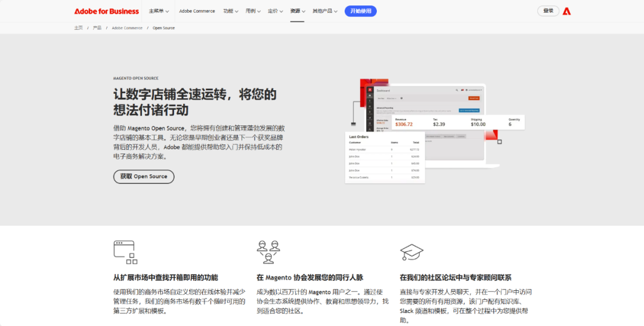Image resolution: width=644 pixels, height=326 pixels.
Task: Expand the 其他产品 dropdown
Action: (x=325, y=11)
